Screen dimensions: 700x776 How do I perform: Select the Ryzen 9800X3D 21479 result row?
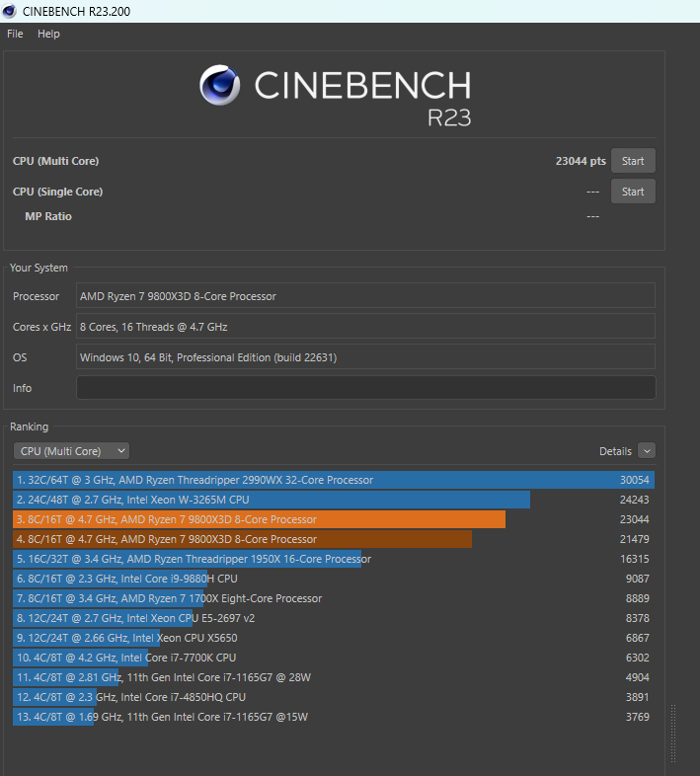point(334,539)
